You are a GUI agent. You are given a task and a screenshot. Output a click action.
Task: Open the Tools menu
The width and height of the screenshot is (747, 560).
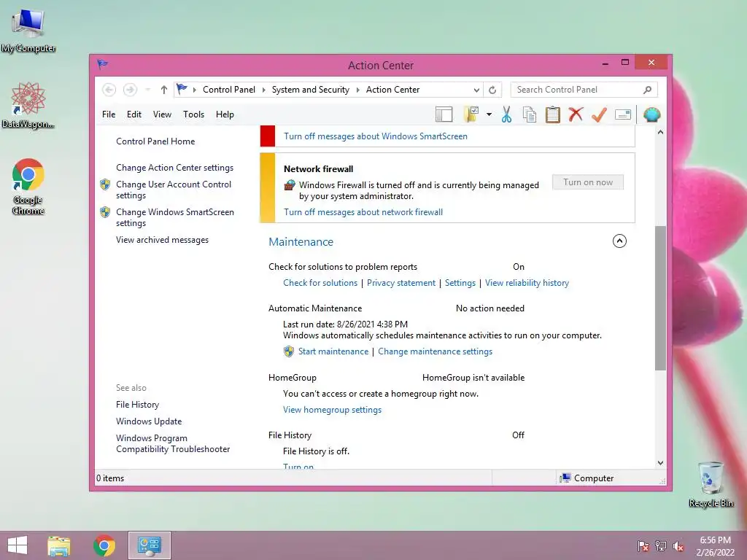pos(193,114)
